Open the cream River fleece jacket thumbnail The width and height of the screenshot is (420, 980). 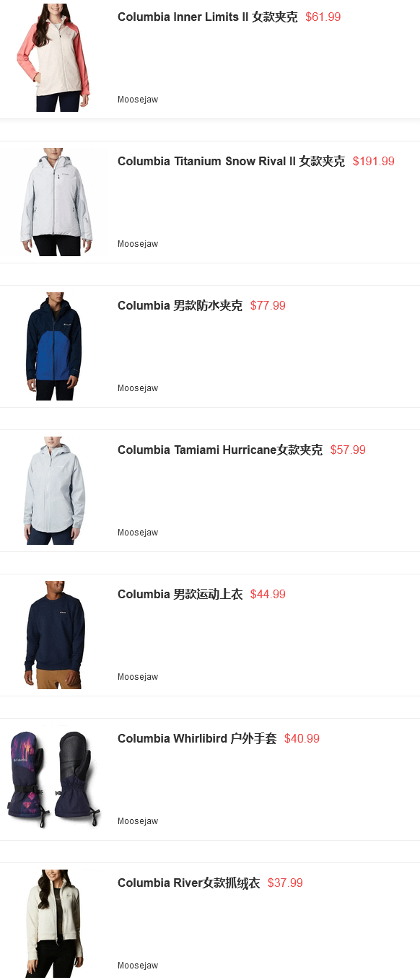54,924
